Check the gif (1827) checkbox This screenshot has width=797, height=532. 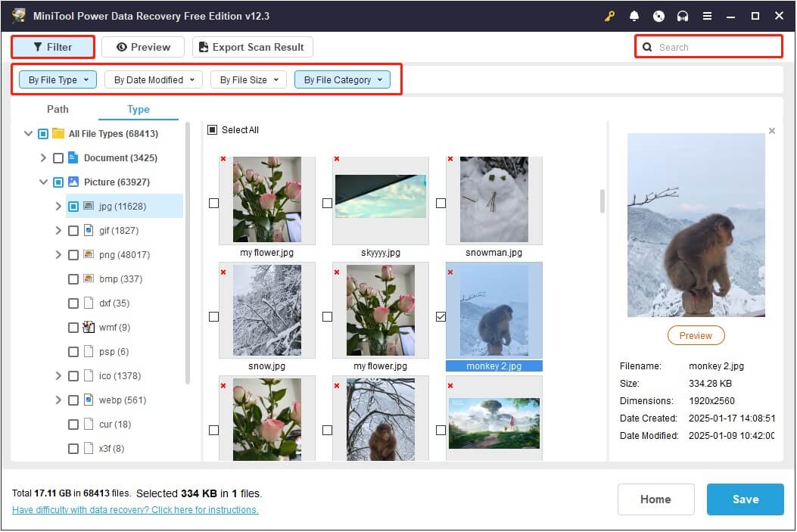pos(73,231)
